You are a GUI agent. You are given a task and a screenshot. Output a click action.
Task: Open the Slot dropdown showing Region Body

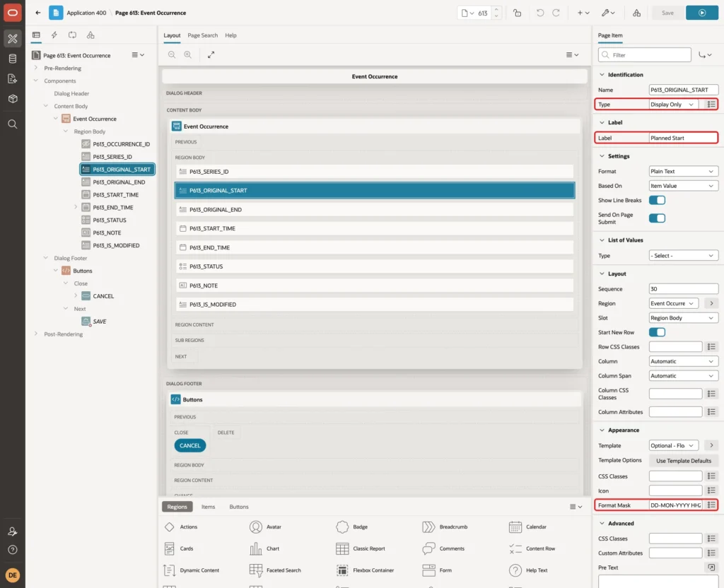click(684, 318)
